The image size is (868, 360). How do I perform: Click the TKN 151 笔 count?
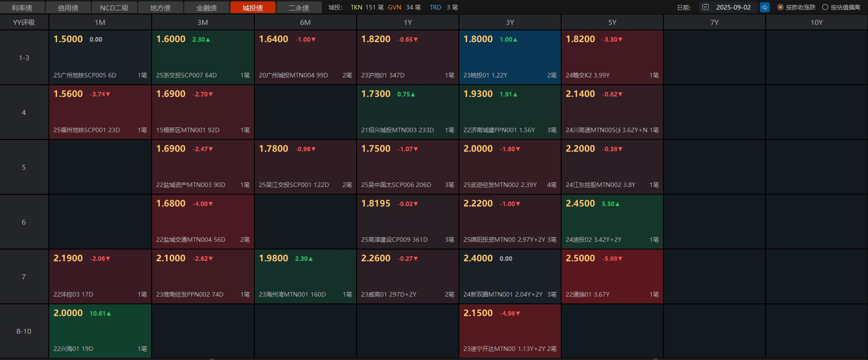pyautogui.click(x=367, y=7)
